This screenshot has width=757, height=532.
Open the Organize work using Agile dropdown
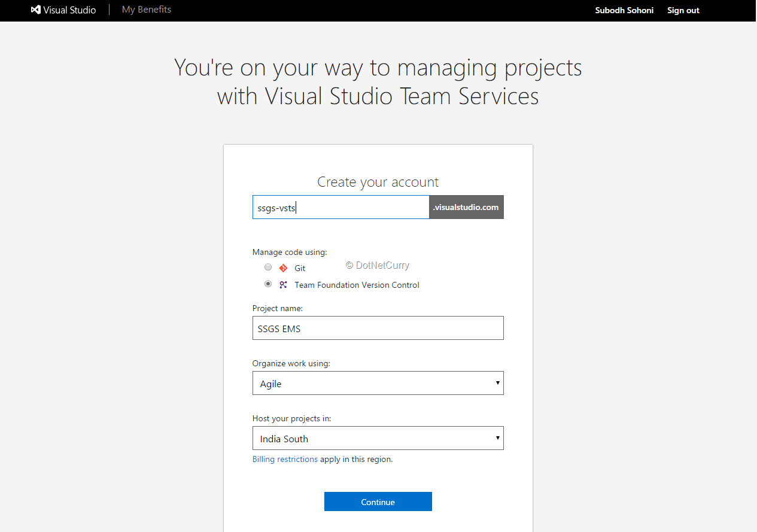tap(378, 383)
